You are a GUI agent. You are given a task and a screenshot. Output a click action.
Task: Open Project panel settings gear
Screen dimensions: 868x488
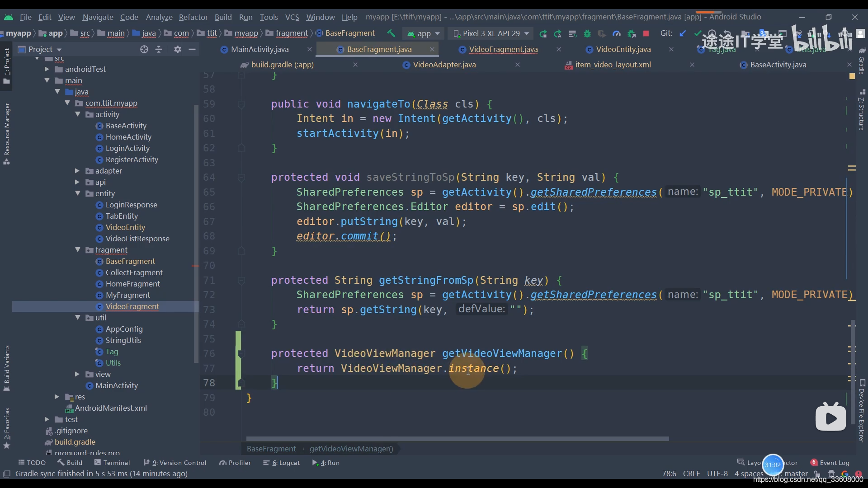[x=178, y=49]
